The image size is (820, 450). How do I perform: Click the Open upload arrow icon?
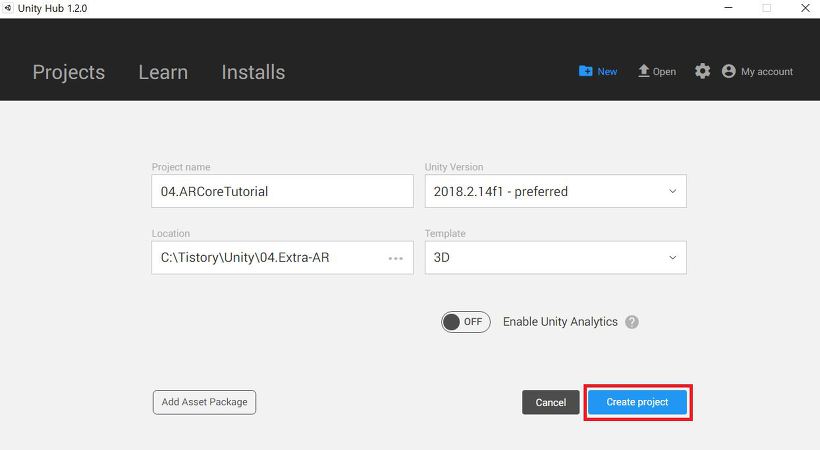tap(644, 71)
